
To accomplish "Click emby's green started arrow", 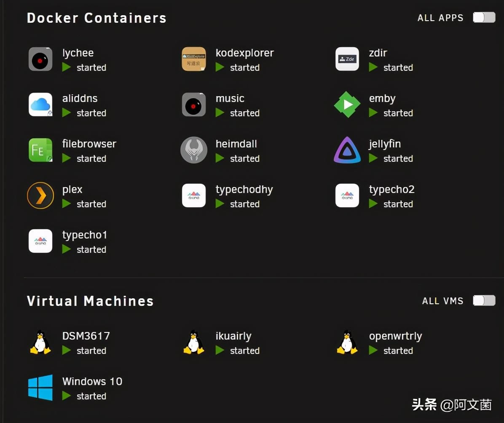I will tap(373, 113).
